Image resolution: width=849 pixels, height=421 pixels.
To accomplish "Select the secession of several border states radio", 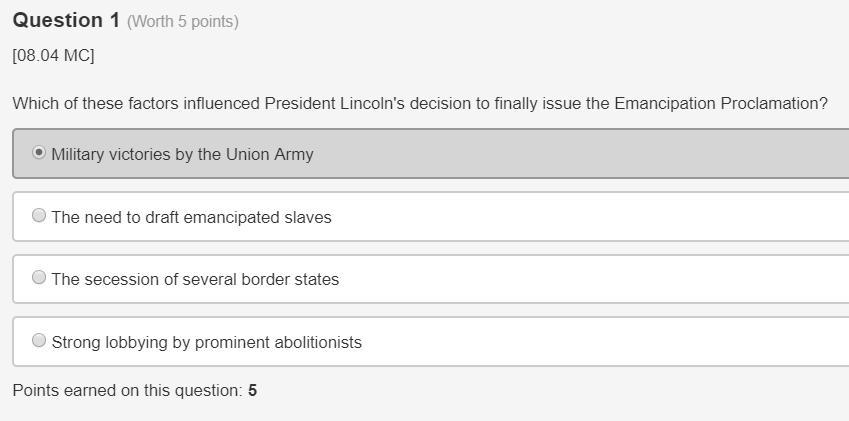I will tap(39, 278).
